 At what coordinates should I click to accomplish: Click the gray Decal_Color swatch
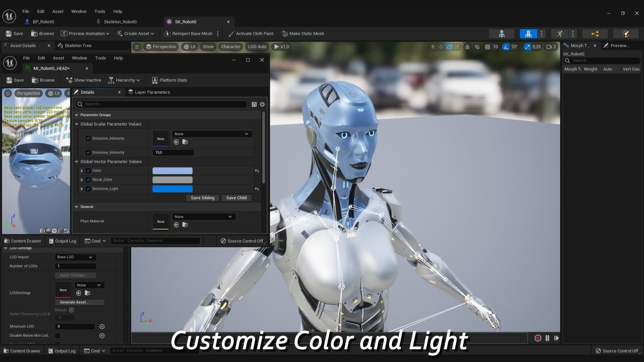[172, 180]
